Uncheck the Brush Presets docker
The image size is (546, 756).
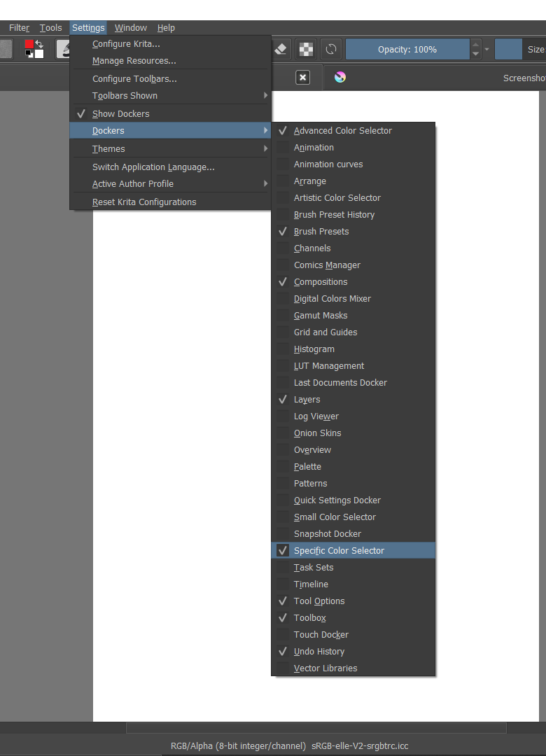tap(353, 232)
